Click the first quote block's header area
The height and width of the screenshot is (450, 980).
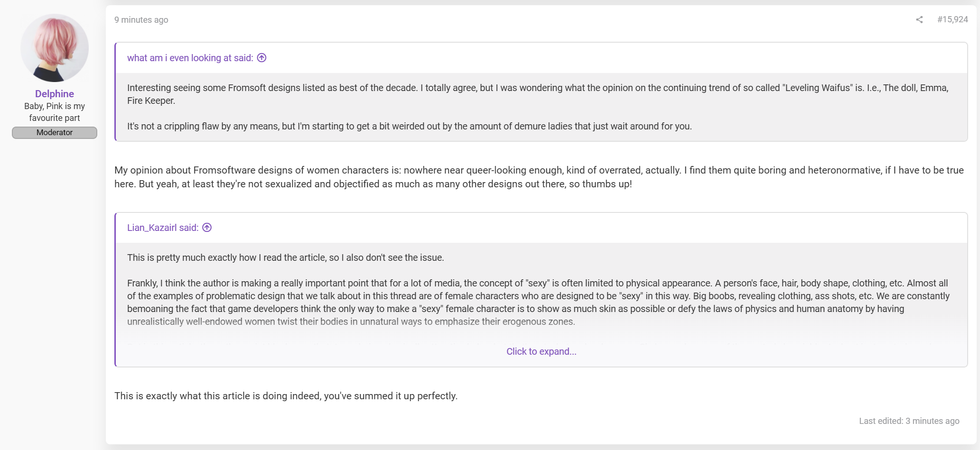pos(541,58)
